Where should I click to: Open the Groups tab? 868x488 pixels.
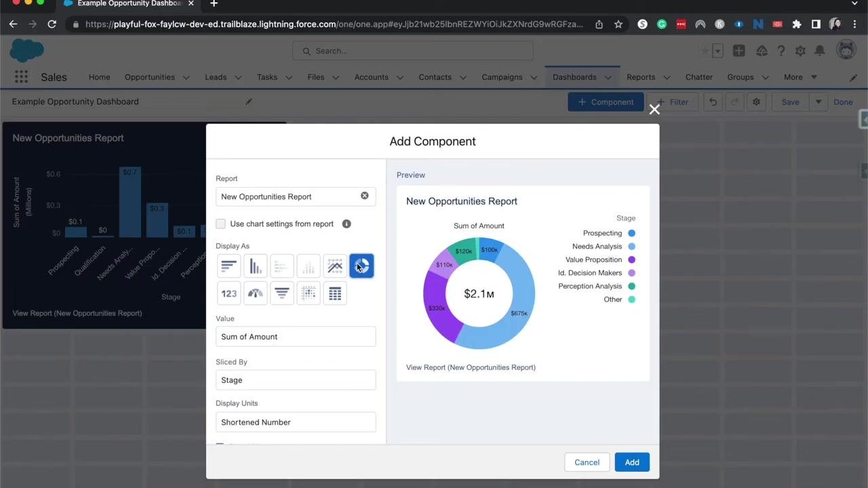click(741, 77)
